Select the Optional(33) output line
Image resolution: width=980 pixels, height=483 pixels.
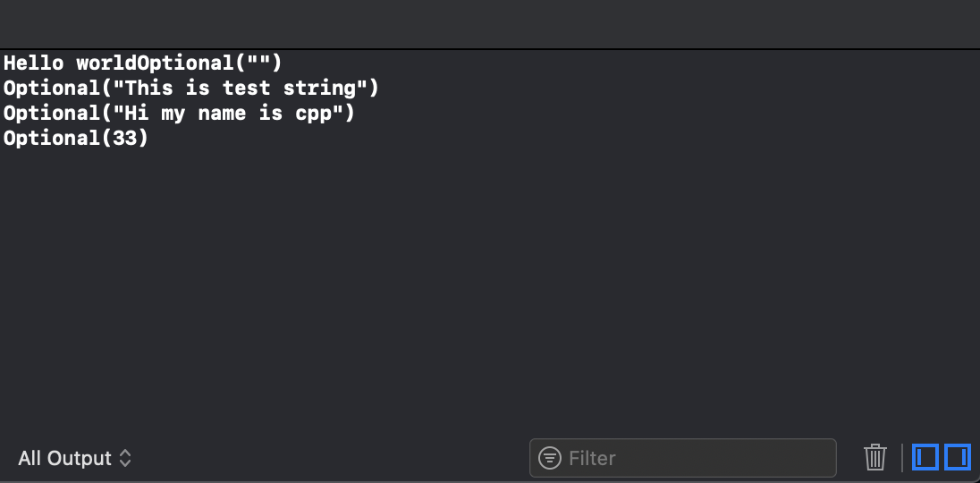point(76,138)
